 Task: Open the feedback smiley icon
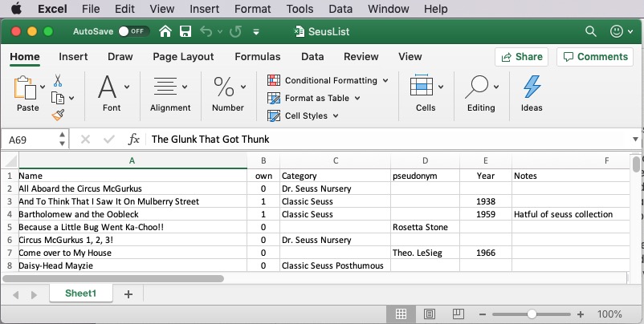coord(617,31)
